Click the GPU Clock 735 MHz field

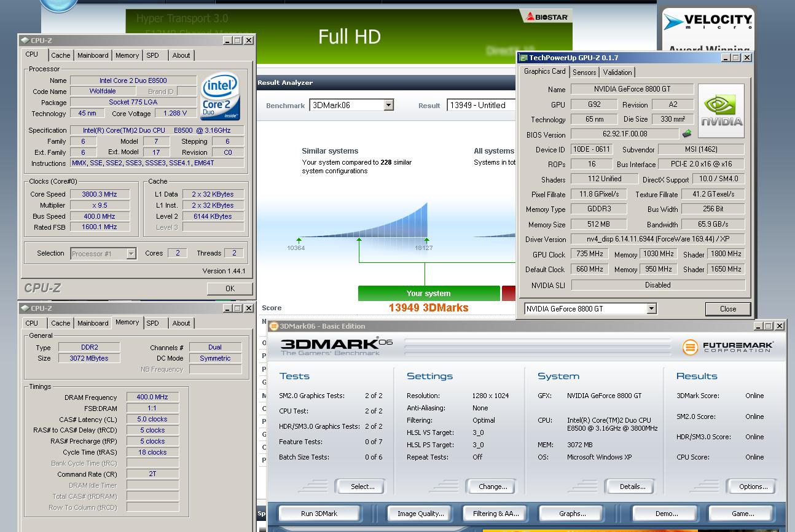[x=590, y=254]
